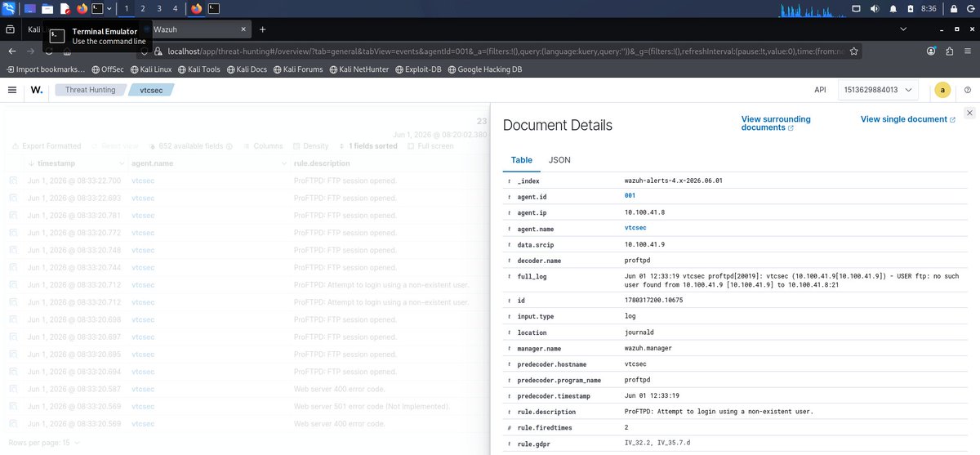
Task: Open the Columns selector
Action: point(261,146)
